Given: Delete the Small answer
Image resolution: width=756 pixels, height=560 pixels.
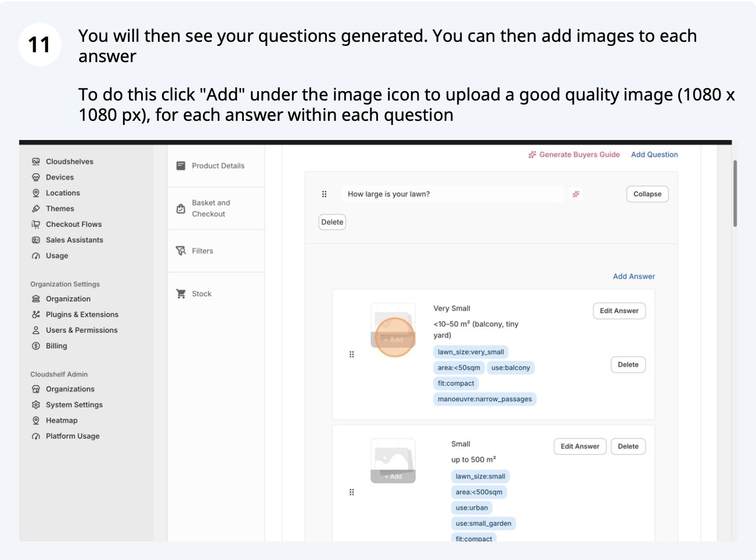Looking at the screenshot, I should pos(628,446).
